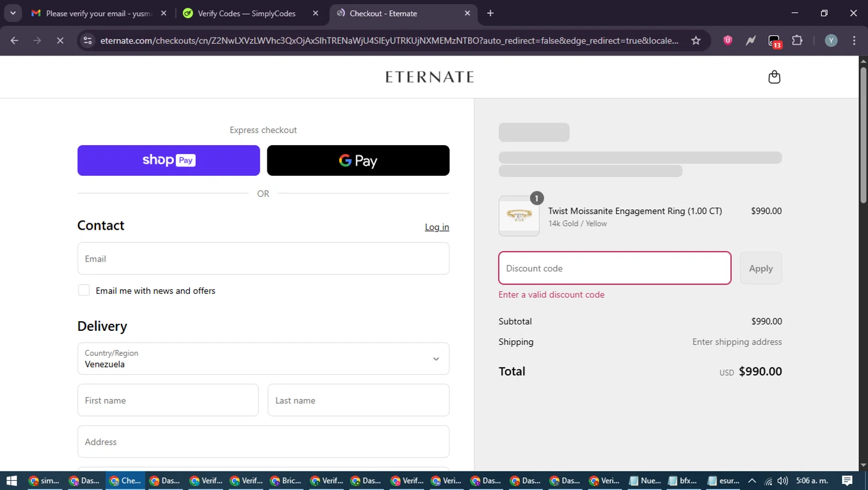Open the Che... Chrome taskbar window
Image resolution: width=868 pixels, height=490 pixels.
tap(125, 480)
